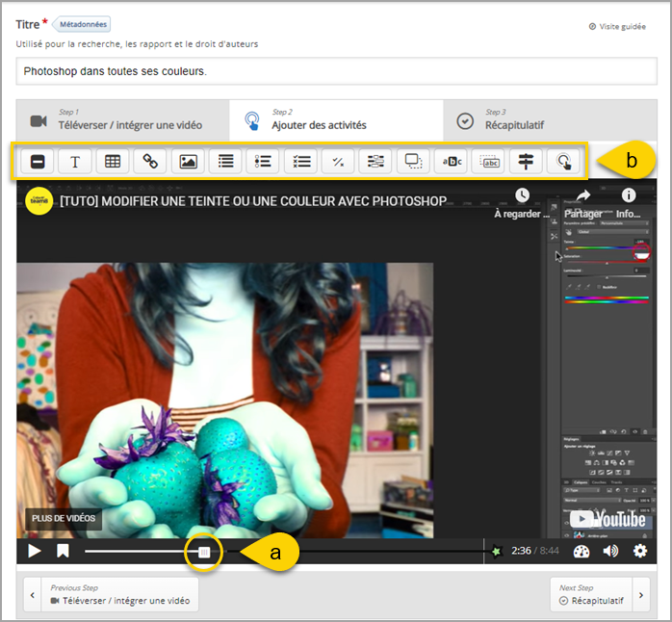Viewport: 672px width, 622px height.
Task: Click the star end-screen marker on timeline
Action: coord(496,552)
